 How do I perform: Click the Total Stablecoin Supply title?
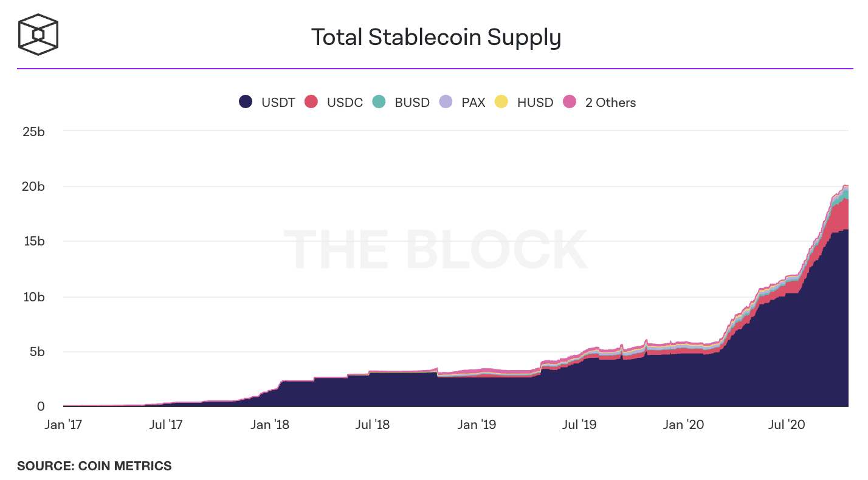[436, 38]
